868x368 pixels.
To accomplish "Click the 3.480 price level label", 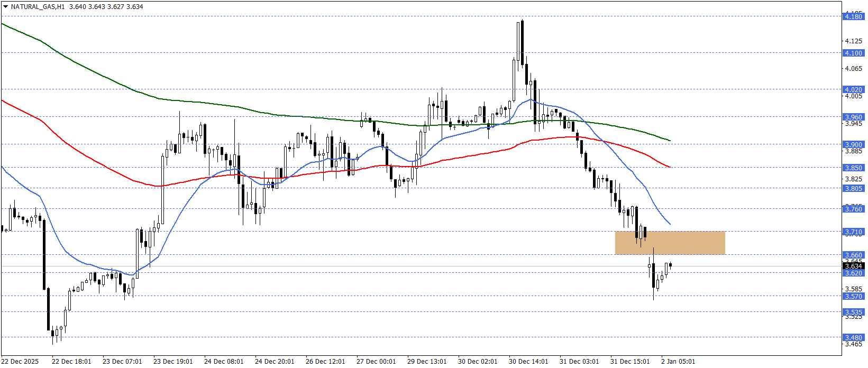I will (x=853, y=337).
